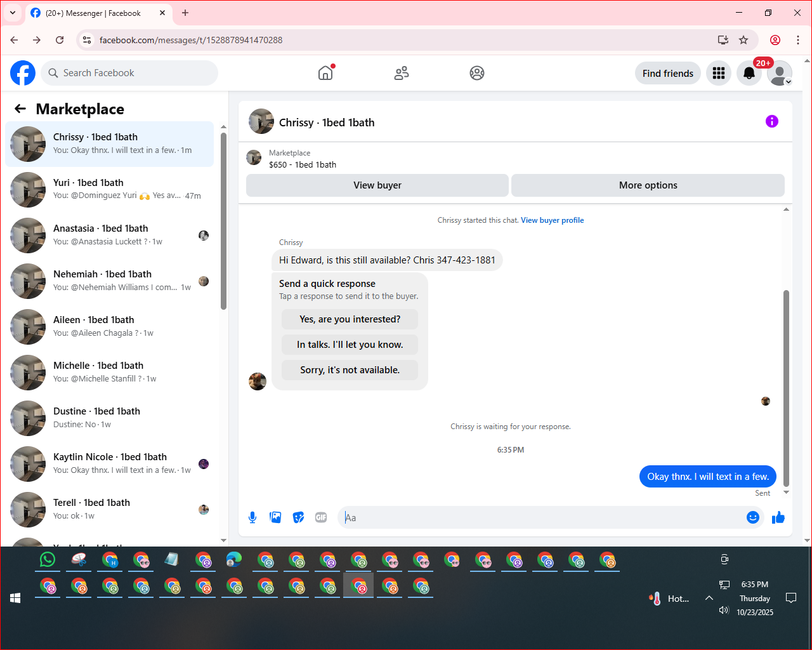Send a thumbs-up like
Viewport: 812px width, 650px height.
(778, 517)
